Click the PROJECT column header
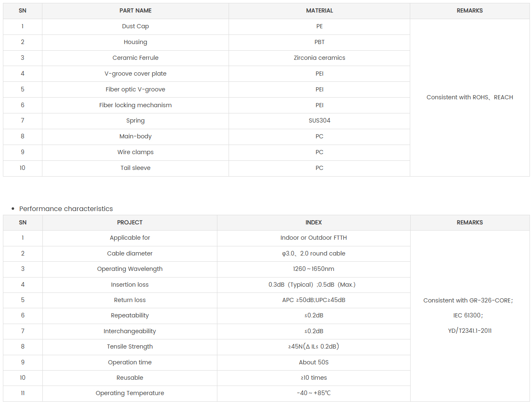This screenshot has width=532, height=403. 130,223
